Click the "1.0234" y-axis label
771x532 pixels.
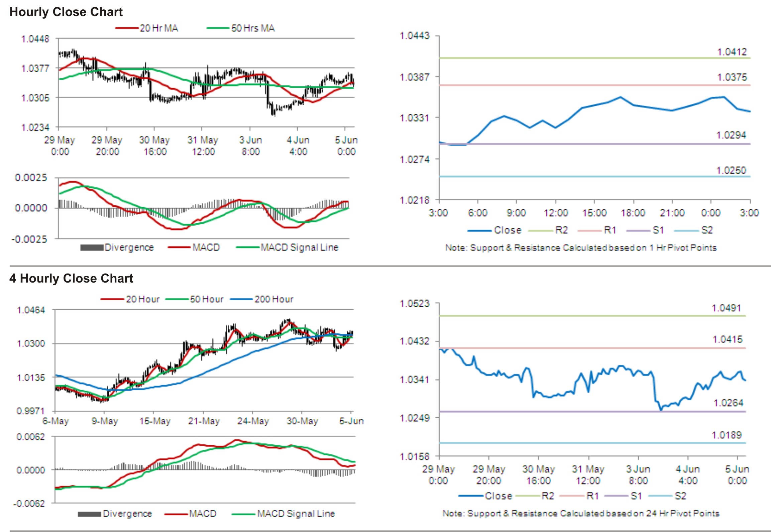click(x=35, y=127)
